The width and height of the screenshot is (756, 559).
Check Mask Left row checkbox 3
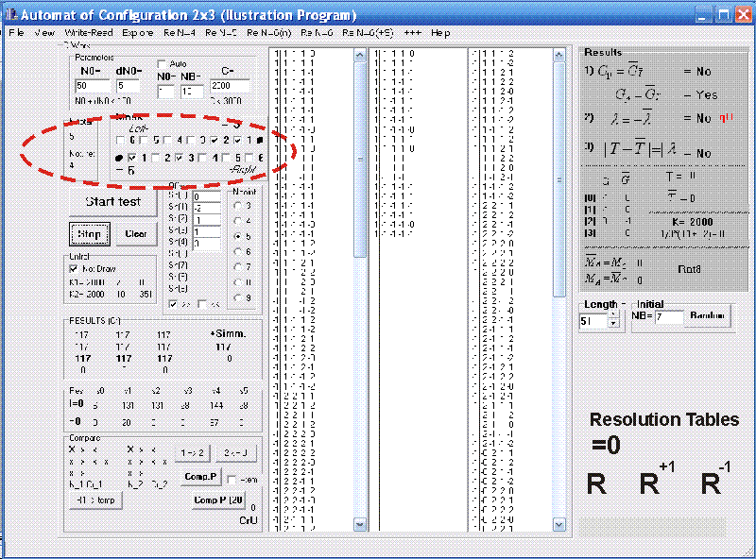(191, 141)
